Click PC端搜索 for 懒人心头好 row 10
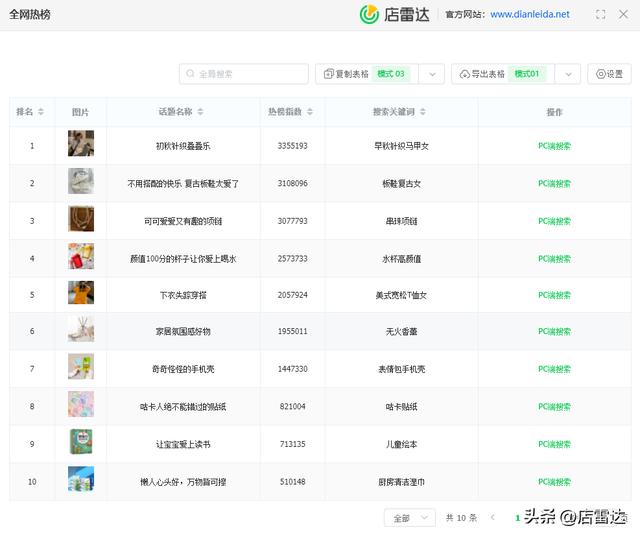 pyautogui.click(x=554, y=482)
